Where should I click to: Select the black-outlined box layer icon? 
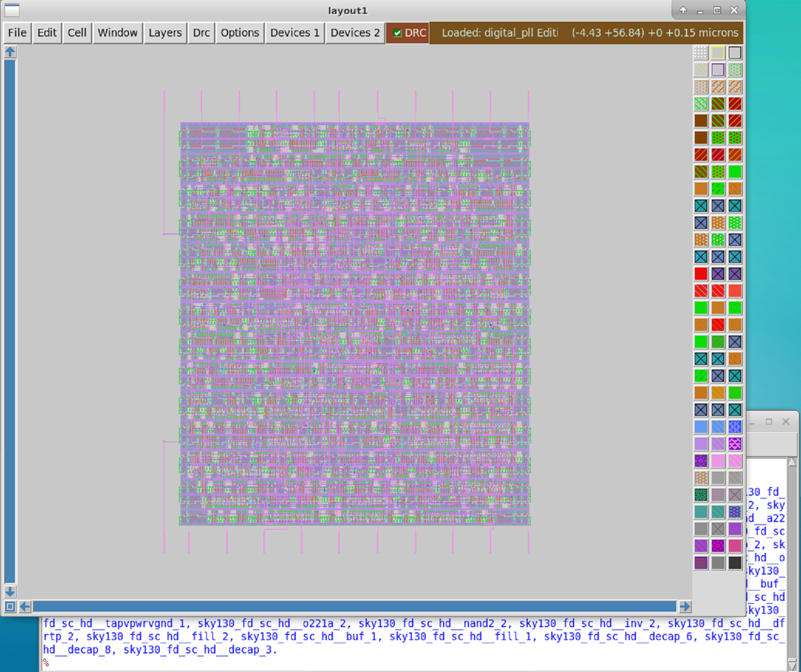(x=735, y=53)
